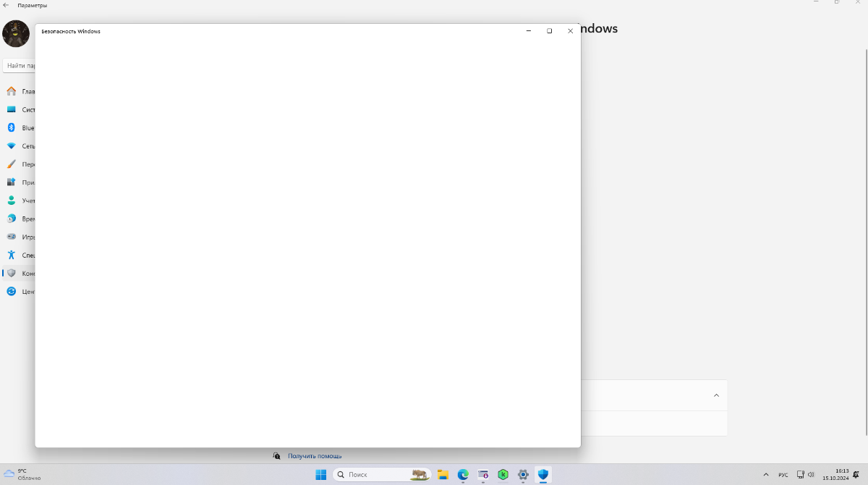The width and height of the screenshot is (868, 485).
Task: Open Bluetooth and devices settings
Action: click(x=12, y=127)
